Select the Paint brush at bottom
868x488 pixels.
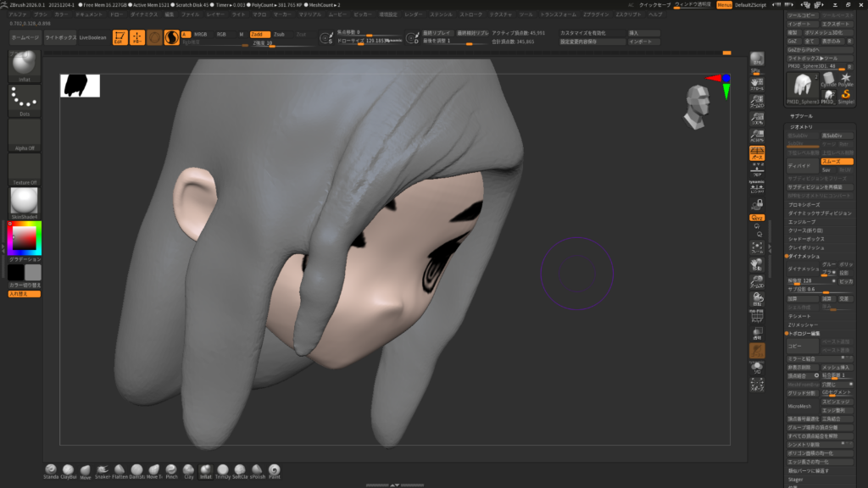click(x=274, y=469)
